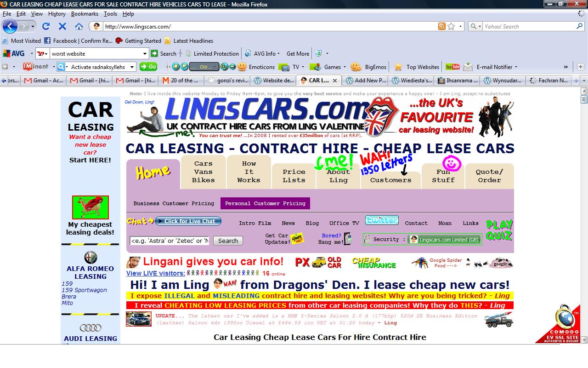588x368 pixels.
Task: Open the Moan link
Action: click(445, 223)
